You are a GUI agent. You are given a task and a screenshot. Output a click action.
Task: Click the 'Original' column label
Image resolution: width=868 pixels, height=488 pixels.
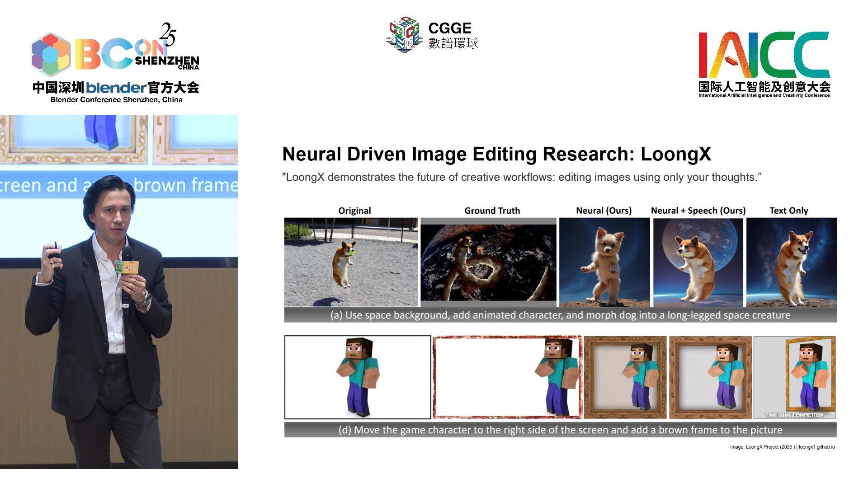(x=354, y=211)
